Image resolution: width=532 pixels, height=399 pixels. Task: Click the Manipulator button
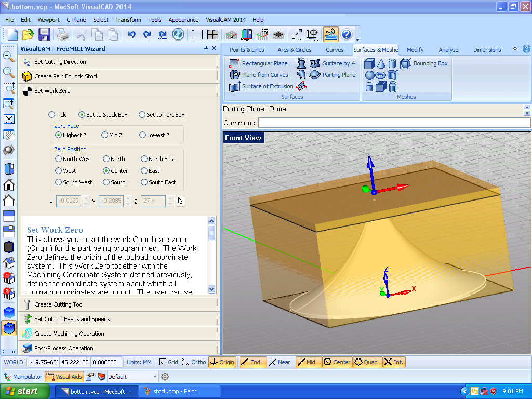click(23, 376)
